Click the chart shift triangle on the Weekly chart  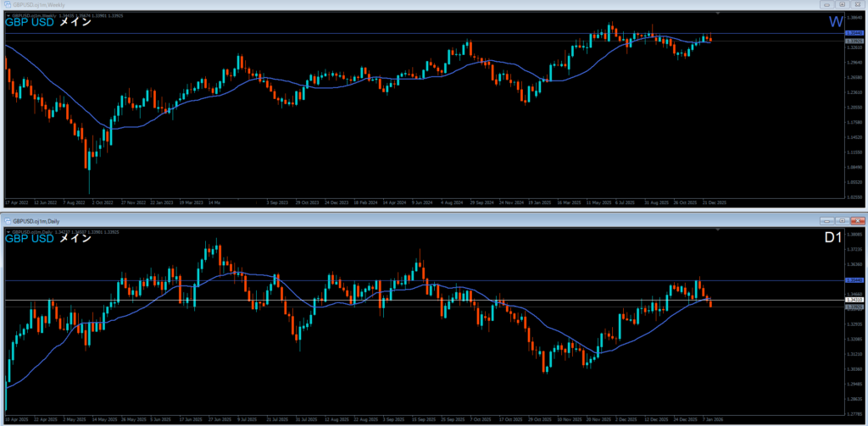pyautogui.click(x=718, y=14)
